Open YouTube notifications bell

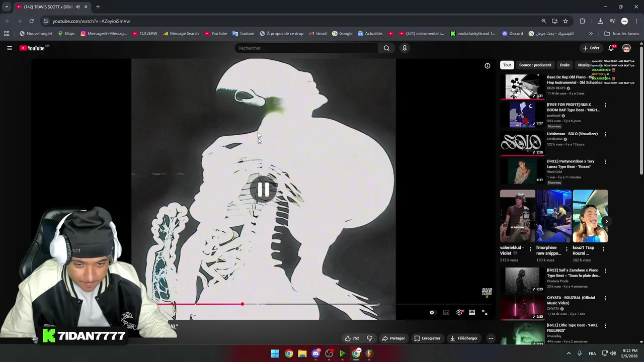click(x=611, y=48)
